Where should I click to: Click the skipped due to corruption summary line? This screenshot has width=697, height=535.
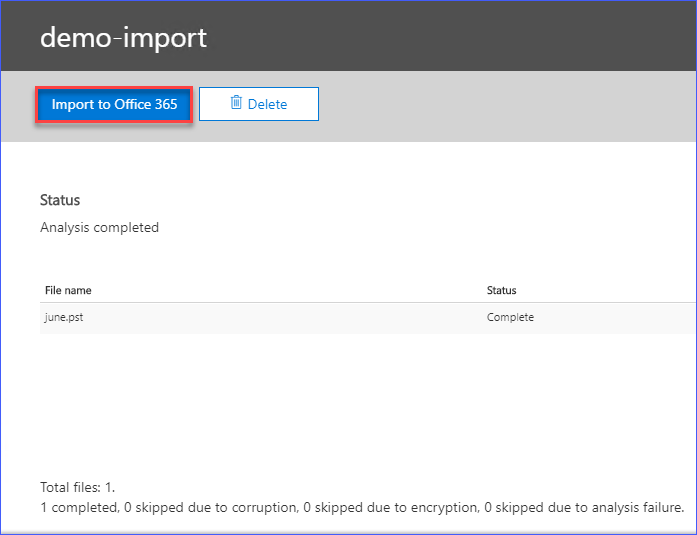click(362, 507)
